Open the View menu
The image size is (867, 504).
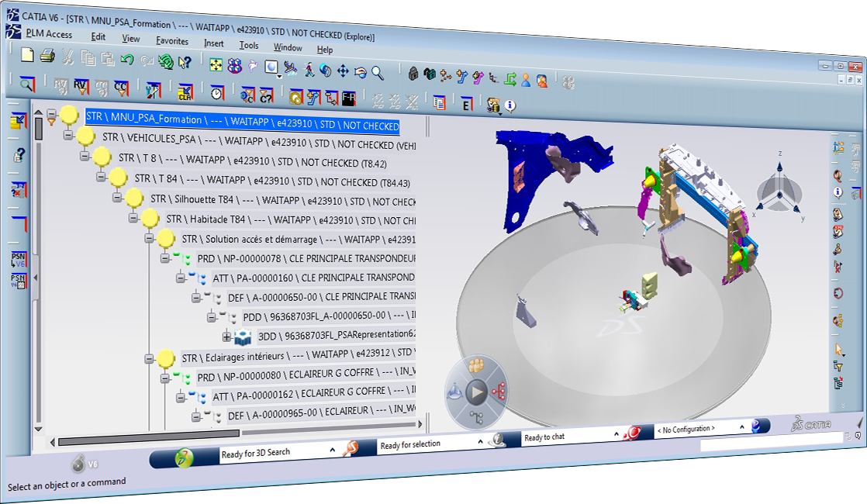[131, 39]
